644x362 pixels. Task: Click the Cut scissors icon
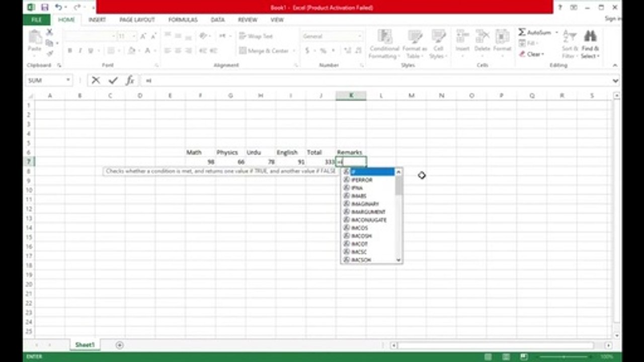(49, 32)
